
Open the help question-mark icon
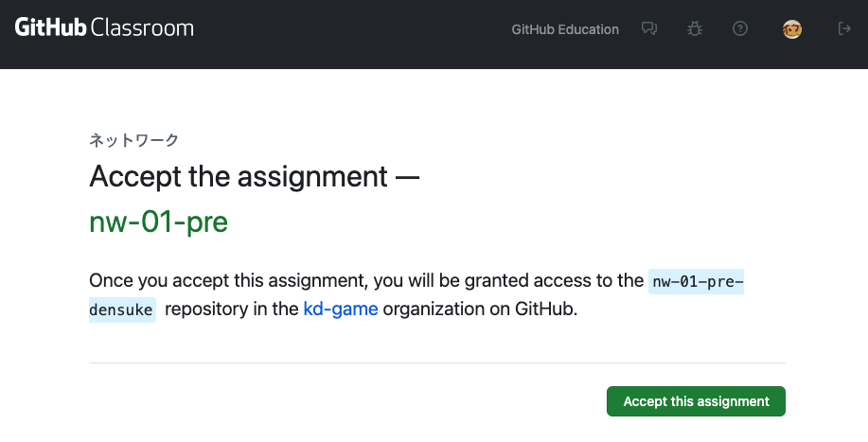(740, 28)
